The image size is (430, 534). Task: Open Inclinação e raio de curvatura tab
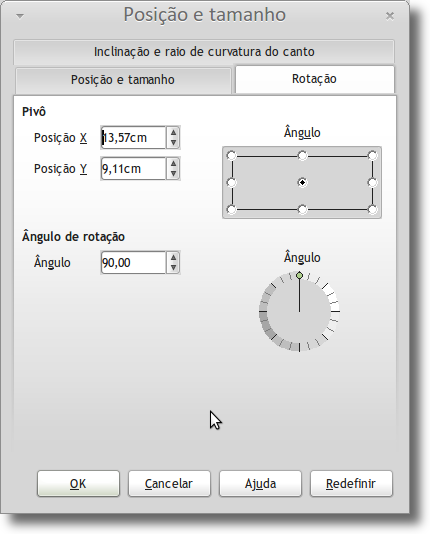(x=204, y=52)
